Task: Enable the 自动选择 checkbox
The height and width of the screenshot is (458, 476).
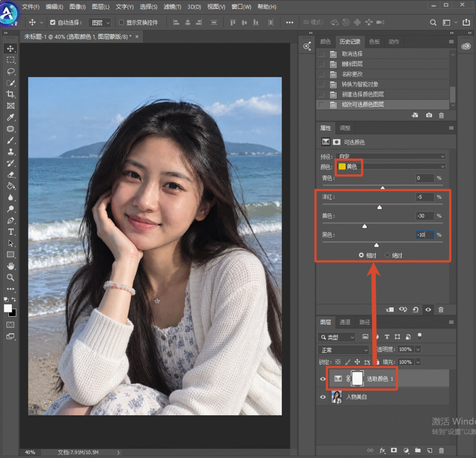Action: click(53, 22)
